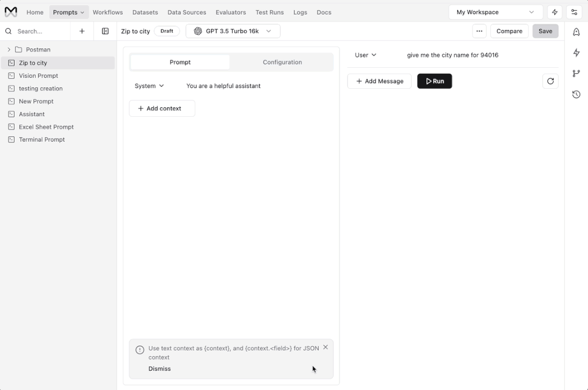Change the System role dropdown
Image resolution: width=588 pixels, height=390 pixels.
click(x=149, y=86)
